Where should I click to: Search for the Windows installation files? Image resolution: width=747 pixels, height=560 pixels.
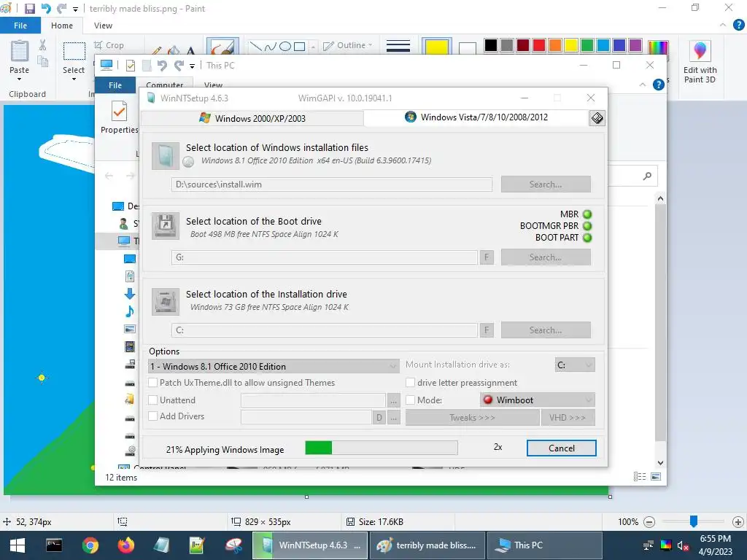click(546, 184)
